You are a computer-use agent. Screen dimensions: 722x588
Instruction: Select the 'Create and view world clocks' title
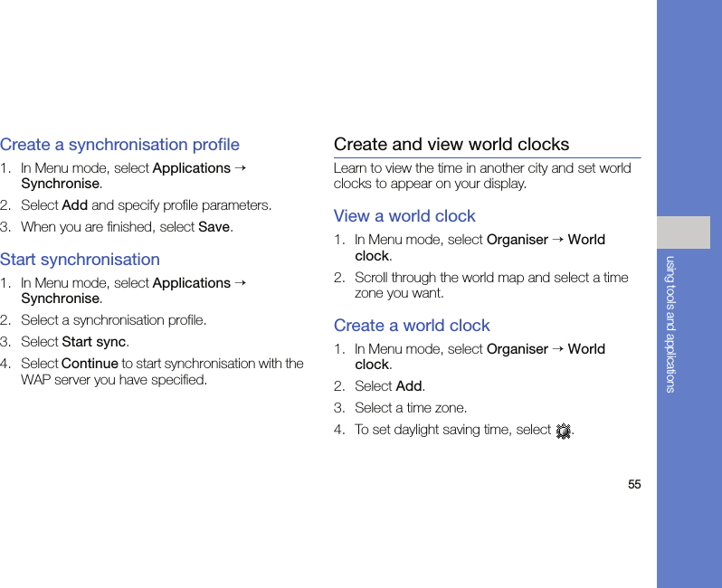tap(451, 145)
